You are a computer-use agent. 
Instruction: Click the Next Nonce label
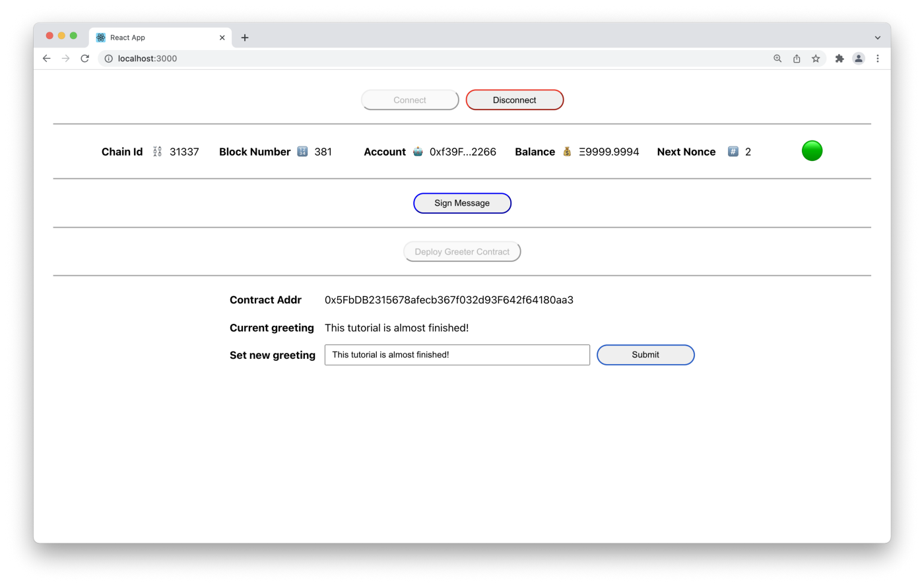tap(686, 152)
